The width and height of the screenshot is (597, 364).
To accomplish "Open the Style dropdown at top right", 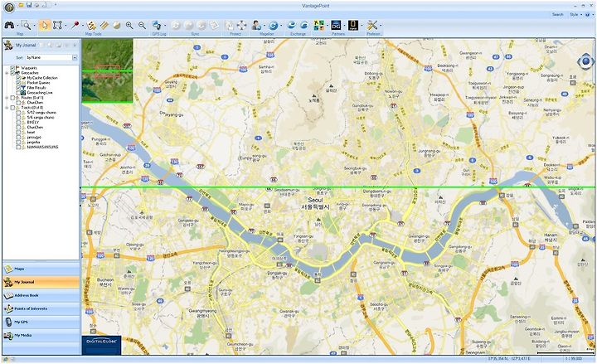I will click(575, 14).
